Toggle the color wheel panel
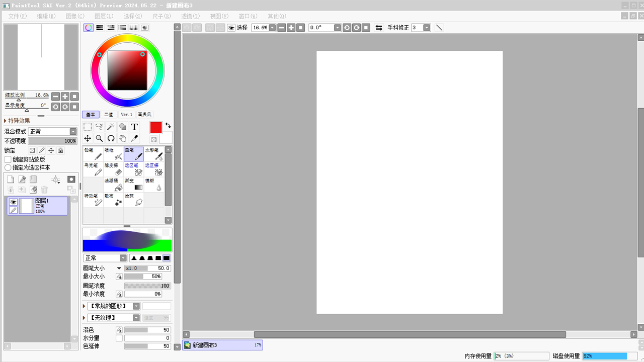Screen dimensions: 644x362 (89, 28)
